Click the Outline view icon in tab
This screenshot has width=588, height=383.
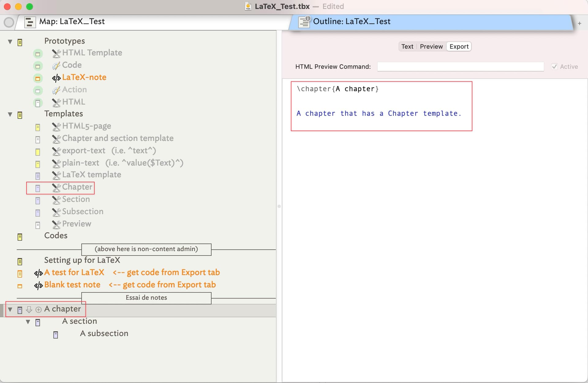coord(304,22)
